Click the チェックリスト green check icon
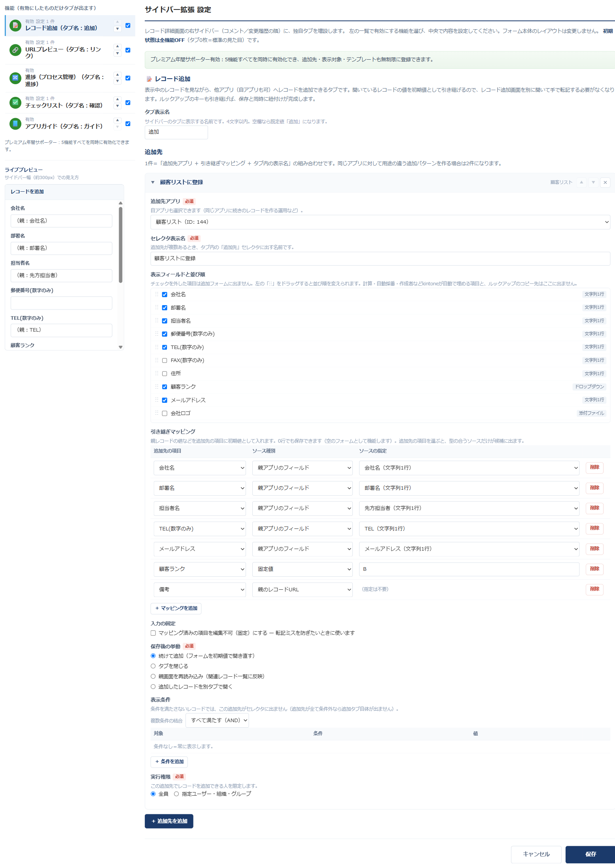The height and width of the screenshot is (868, 615). pos(15,102)
